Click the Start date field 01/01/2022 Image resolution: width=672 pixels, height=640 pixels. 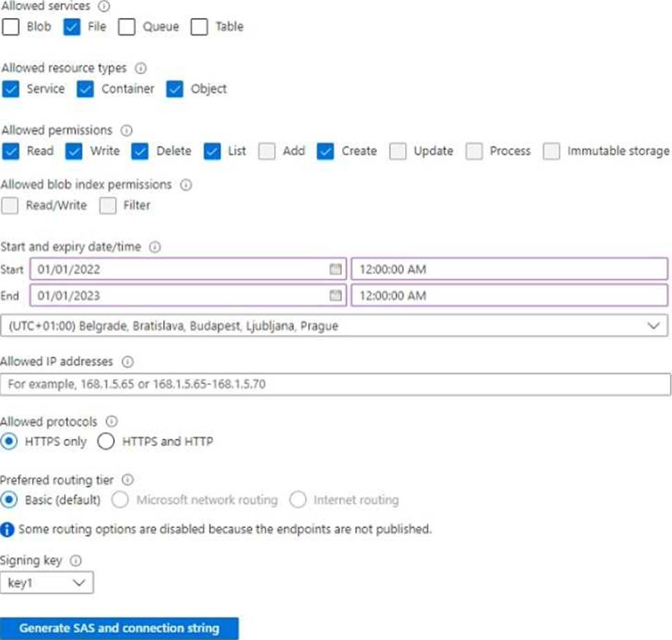pos(188,270)
